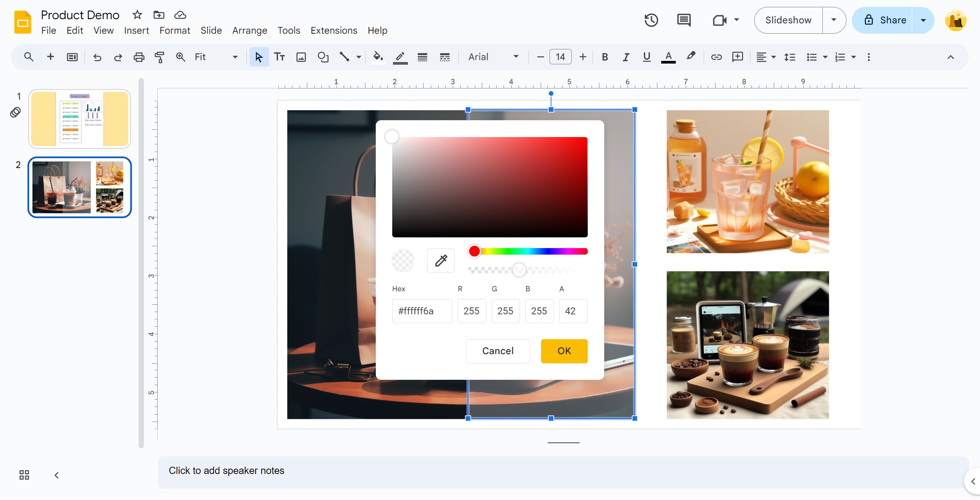The height and width of the screenshot is (500, 980).
Task: Pick a color with the eyedropper tool
Action: tap(440, 261)
